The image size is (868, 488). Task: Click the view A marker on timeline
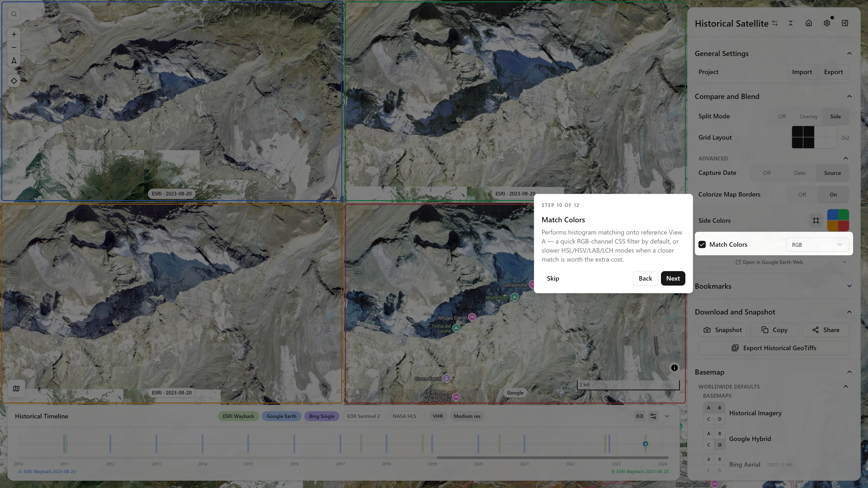tap(645, 444)
